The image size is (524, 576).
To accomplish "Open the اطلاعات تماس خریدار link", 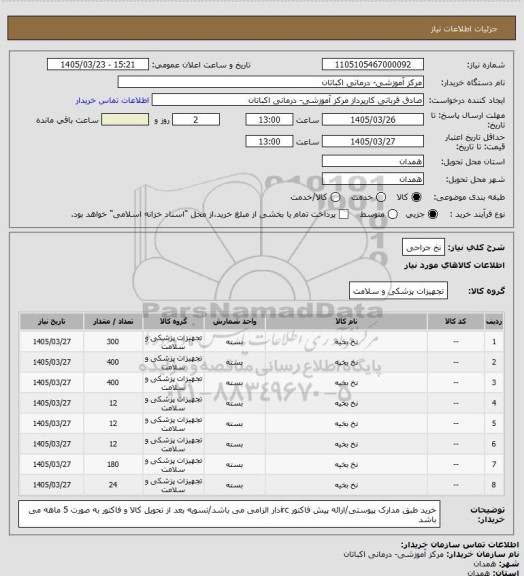I will [x=112, y=100].
